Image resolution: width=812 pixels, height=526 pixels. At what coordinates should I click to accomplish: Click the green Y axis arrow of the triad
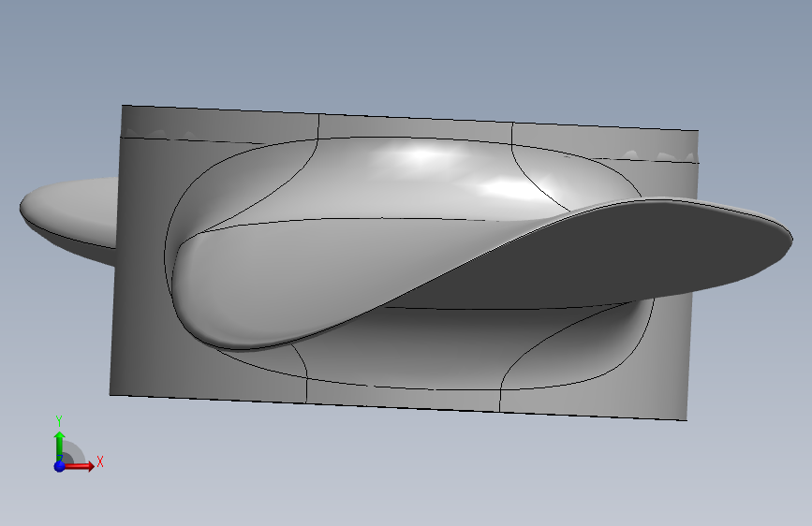pos(60,446)
